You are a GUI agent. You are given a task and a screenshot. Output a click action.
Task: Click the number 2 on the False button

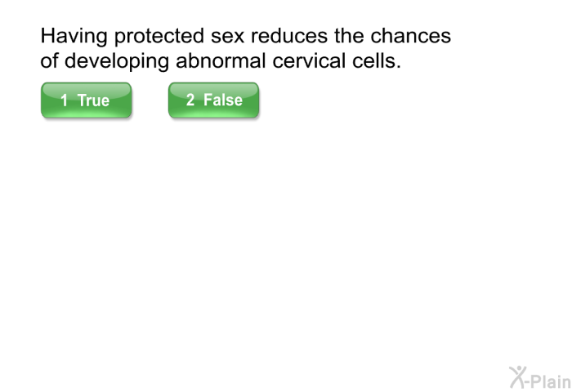(190, 100)
